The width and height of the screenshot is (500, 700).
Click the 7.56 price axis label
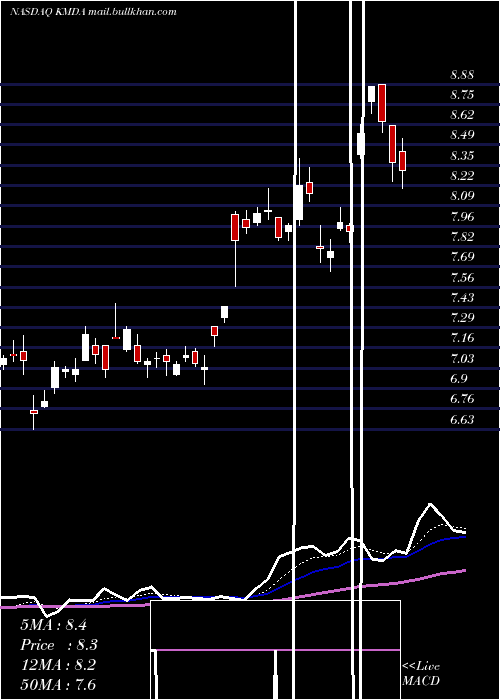(x=462, y=277)
